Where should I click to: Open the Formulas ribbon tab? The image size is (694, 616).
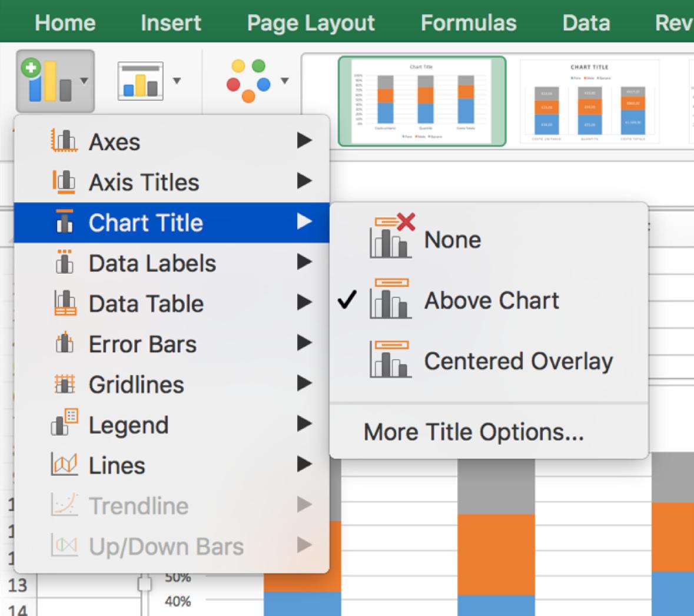pos(468,23)
